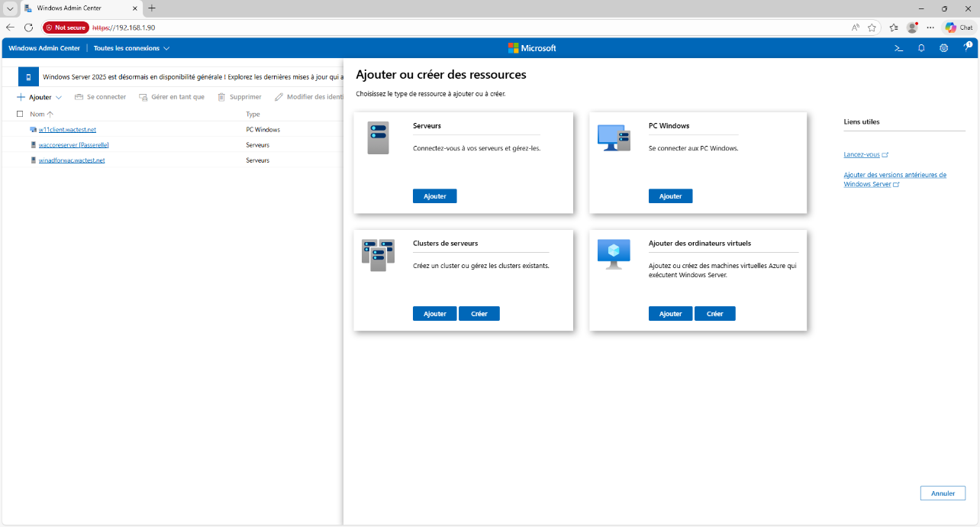Open the help question mark icon

pos(967,47)
